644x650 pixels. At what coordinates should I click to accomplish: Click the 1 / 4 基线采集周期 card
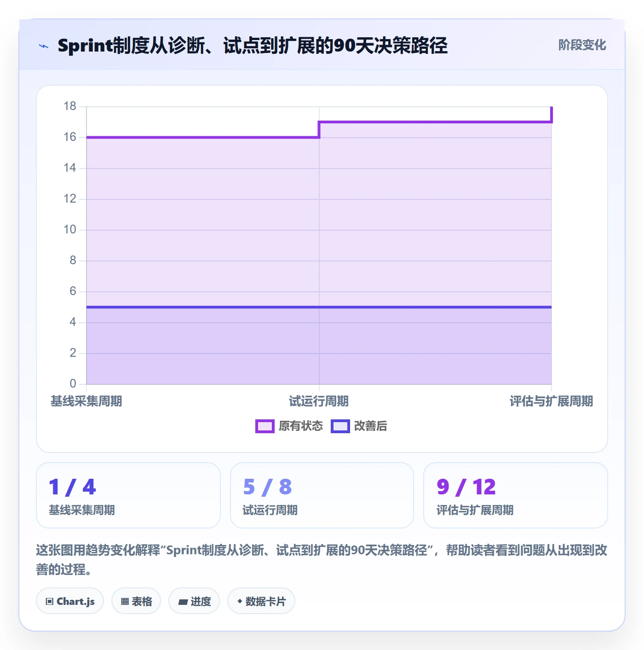click(128, 495)
